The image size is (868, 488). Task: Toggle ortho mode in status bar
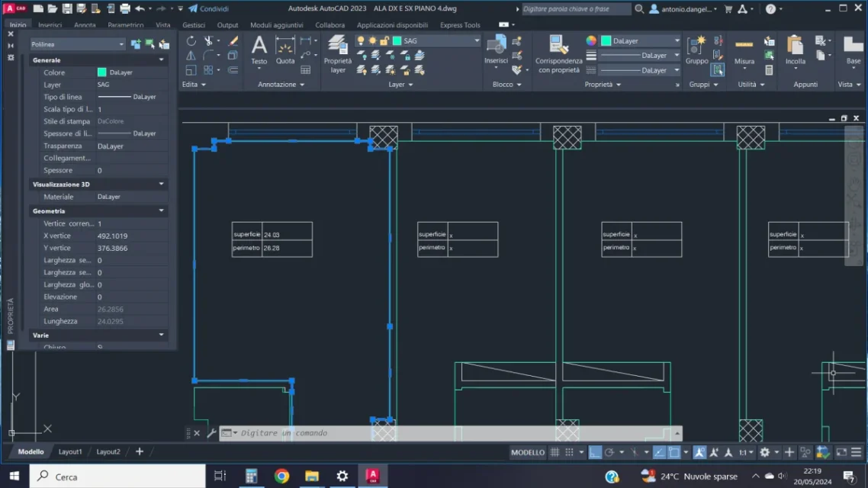(594, 452)
